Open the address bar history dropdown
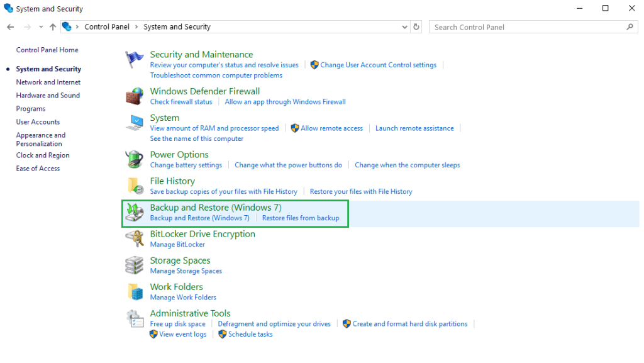Screen dimensions: 644x363 pos(405,26)
